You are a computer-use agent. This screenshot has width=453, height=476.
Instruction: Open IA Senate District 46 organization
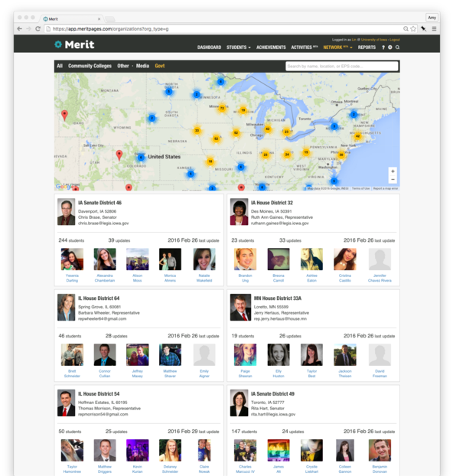pyautogui.click(x=99, y=203)
